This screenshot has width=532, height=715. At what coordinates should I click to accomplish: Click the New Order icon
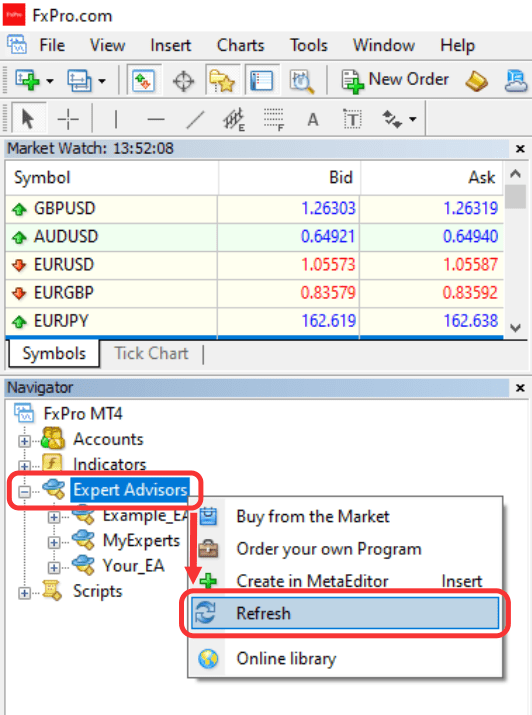(352, 81)
